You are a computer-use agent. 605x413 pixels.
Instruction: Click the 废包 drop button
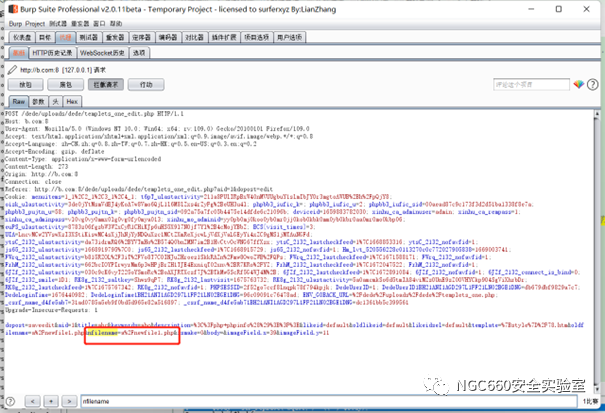pyautogui.click(x=66, y=85)
